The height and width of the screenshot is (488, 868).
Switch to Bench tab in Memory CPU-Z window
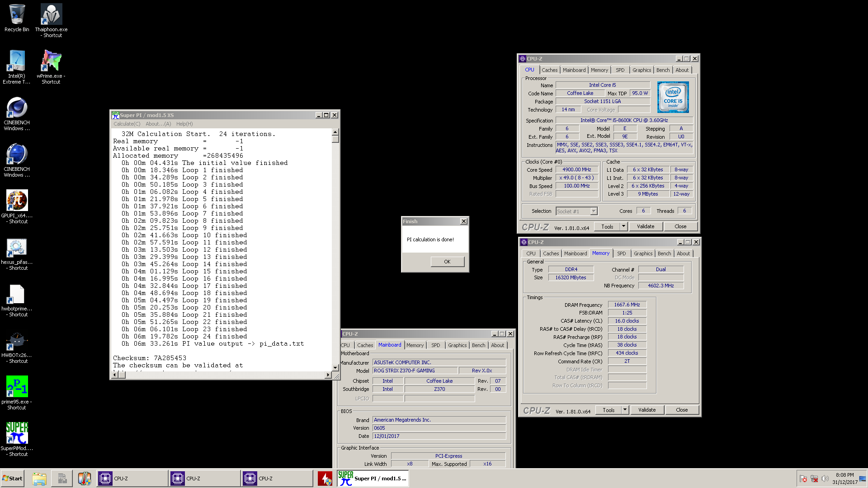pyautogui.click(x=665, y=253)
